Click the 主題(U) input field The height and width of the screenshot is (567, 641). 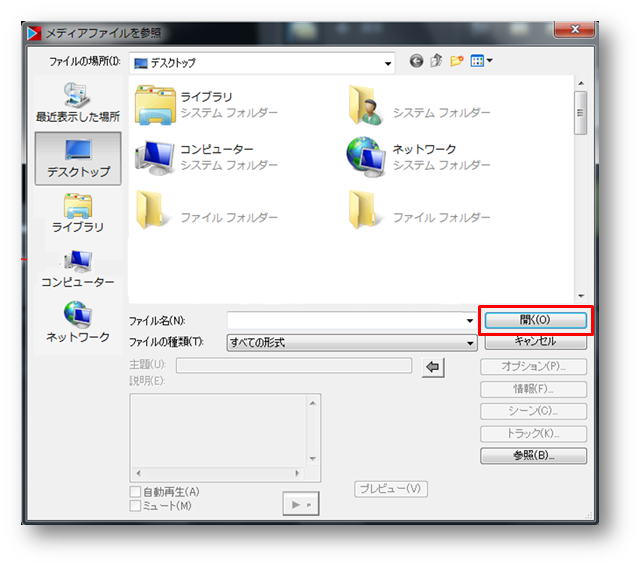294,365
